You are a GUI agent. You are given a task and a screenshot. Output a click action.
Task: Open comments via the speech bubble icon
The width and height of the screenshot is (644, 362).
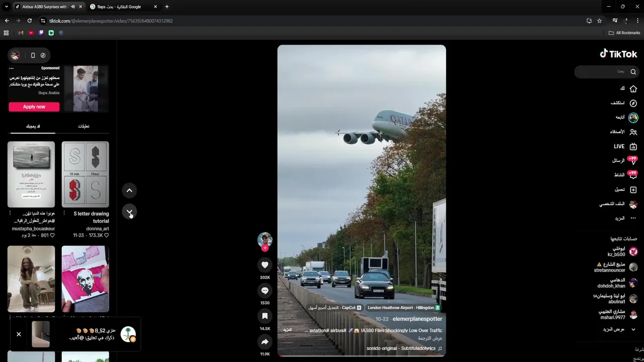click(x=265, y=291)
